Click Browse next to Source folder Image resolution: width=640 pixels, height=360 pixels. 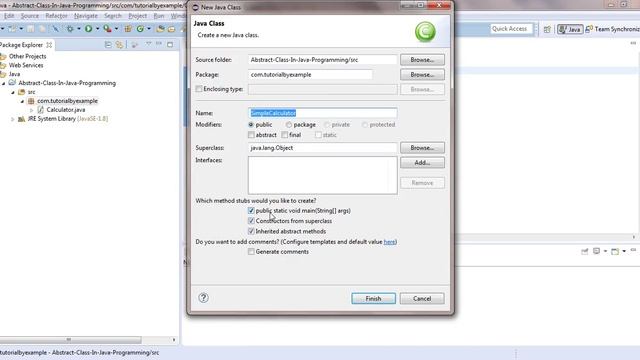(x=422, y=60)
